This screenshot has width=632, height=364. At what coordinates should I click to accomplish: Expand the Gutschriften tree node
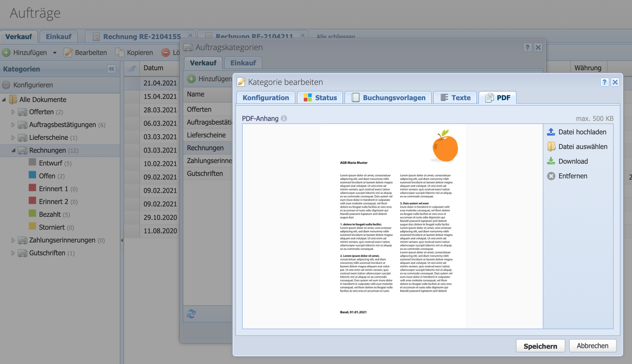coord(13,253)
